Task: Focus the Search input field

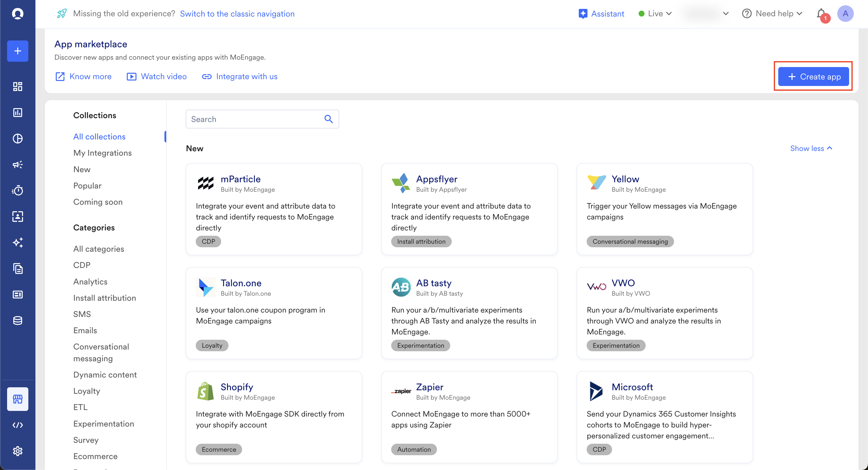Action: pyautogui.click(x=262, y=119)
